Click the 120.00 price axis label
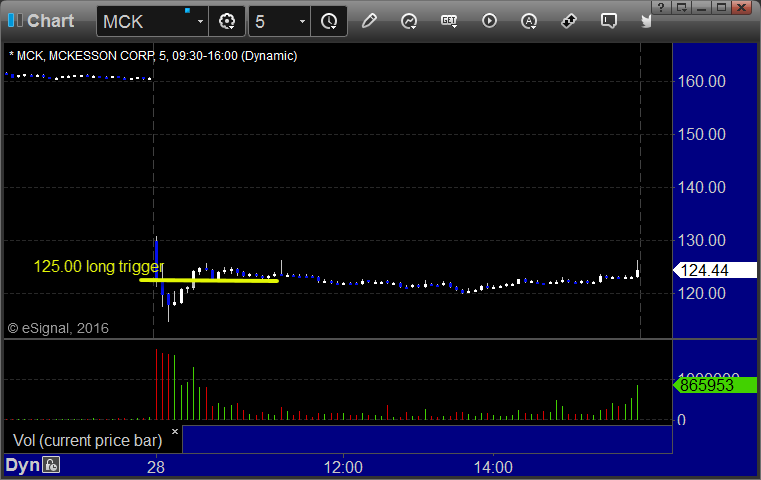761x480 pixels. point(701,293)
